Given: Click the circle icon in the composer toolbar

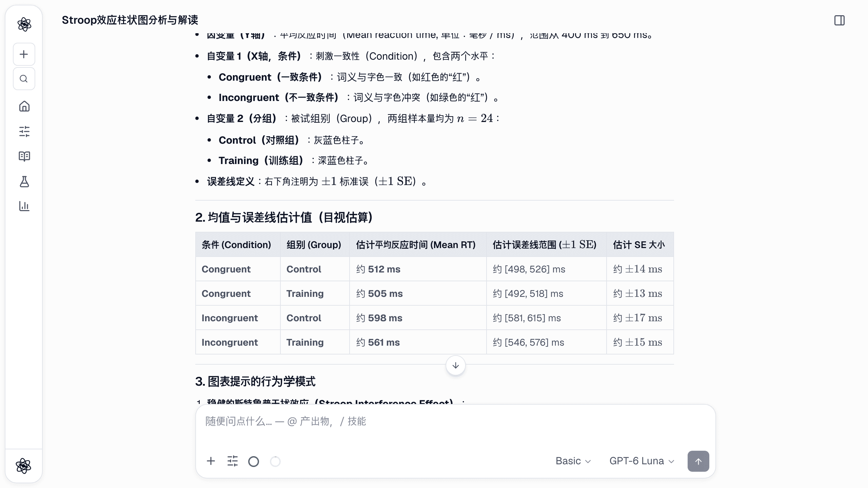Looking at the screenshot, I should [x=254, y=462].
